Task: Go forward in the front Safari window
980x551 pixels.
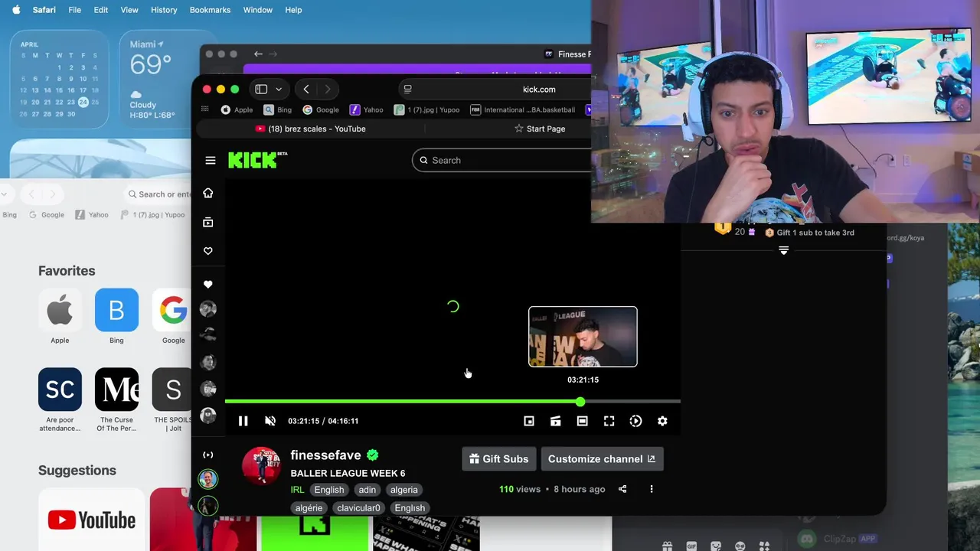Action: 328,90
